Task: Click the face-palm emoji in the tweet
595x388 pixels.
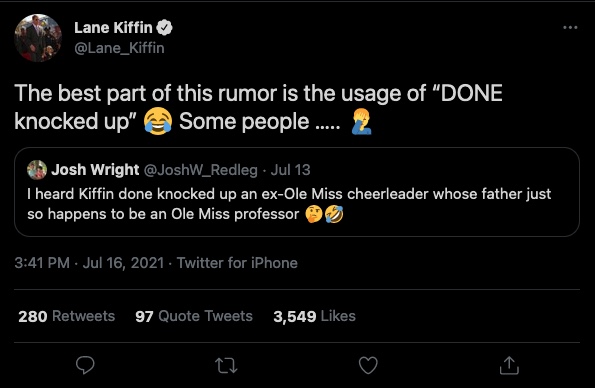Action: click(x=361, y=121)
